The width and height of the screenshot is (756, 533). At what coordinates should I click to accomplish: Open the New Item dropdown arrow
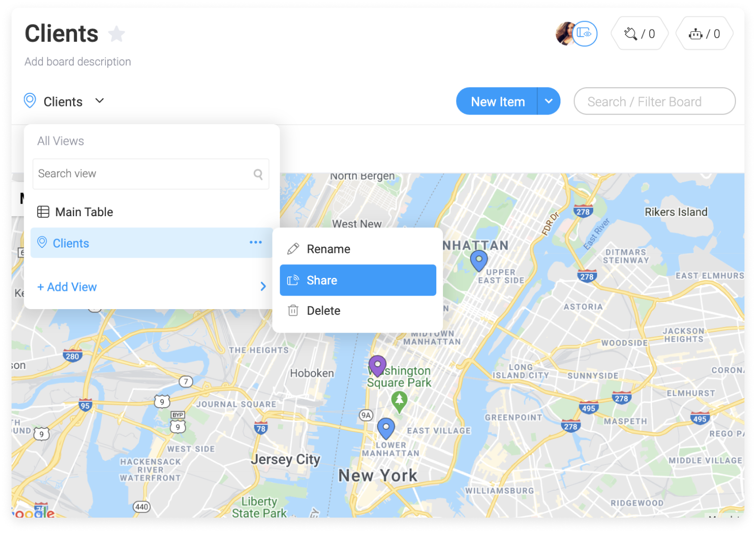coord(549,101)
